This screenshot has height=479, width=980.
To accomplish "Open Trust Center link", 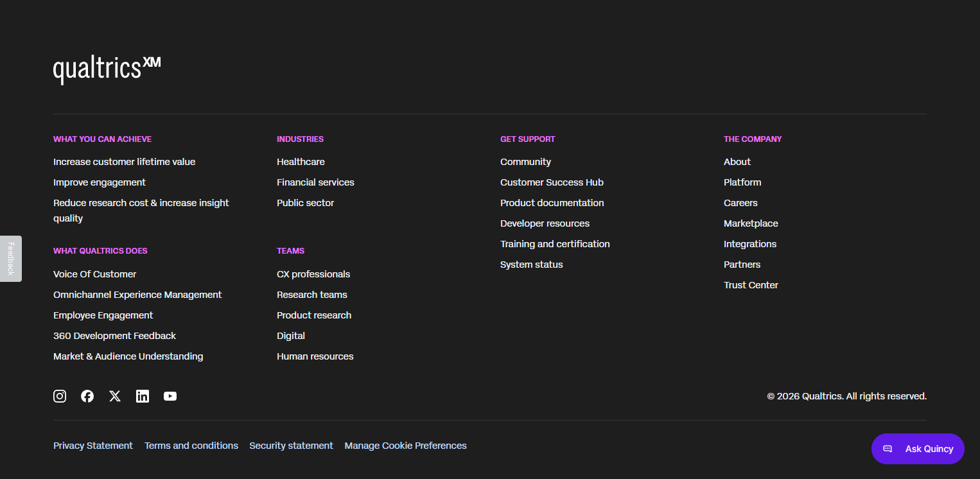I will tap(751, 285).
